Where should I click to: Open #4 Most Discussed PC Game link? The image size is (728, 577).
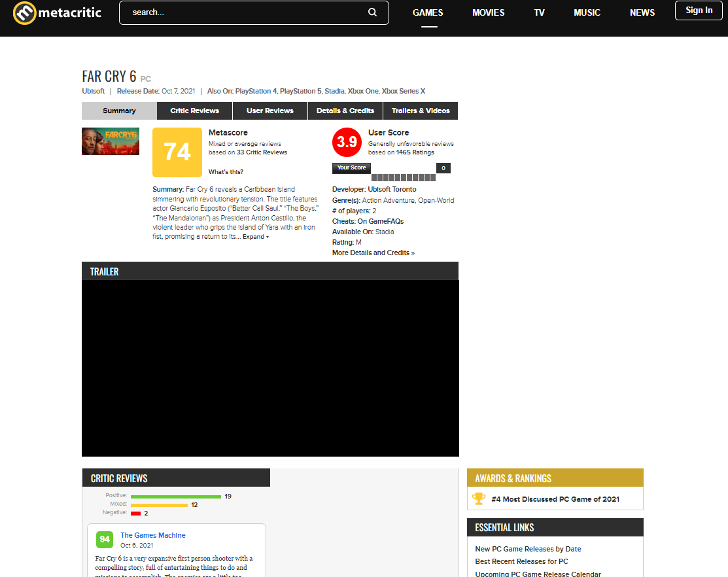click(555, 499)
